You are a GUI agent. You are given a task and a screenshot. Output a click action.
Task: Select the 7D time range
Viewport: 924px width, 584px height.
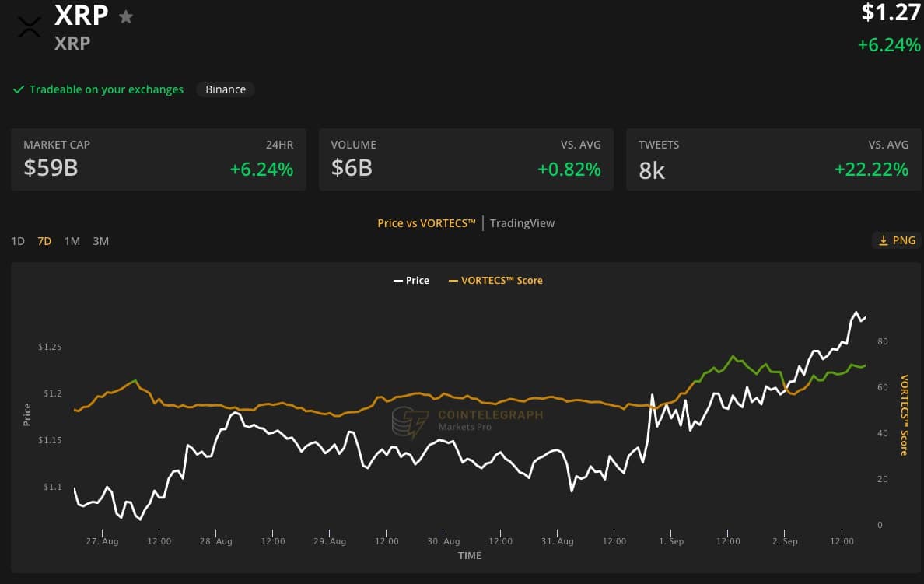pos(44,241)
